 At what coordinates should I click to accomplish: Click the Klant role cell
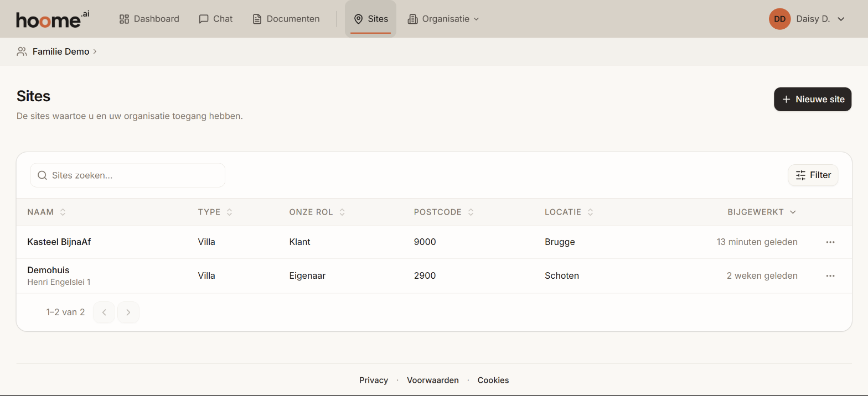299,242
